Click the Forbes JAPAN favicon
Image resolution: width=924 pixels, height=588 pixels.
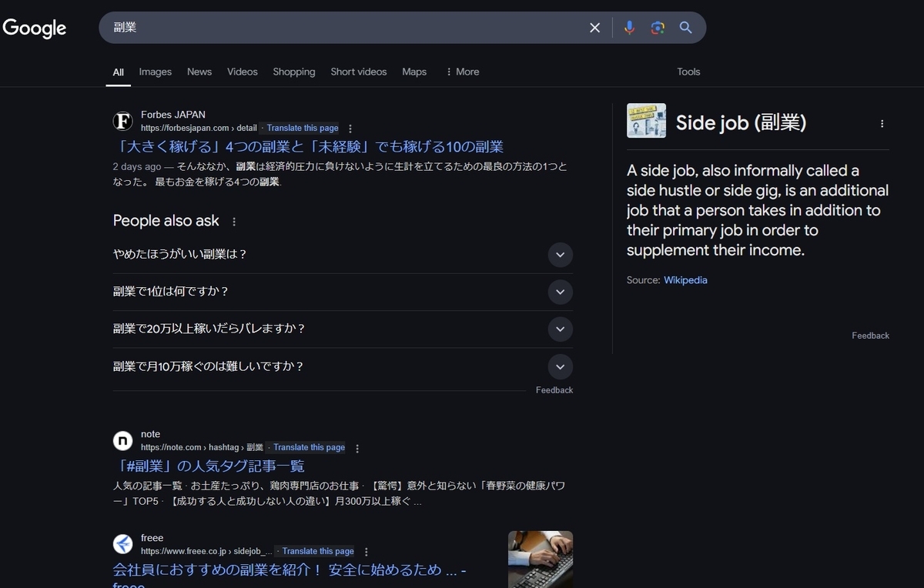[x=123, y=121]
